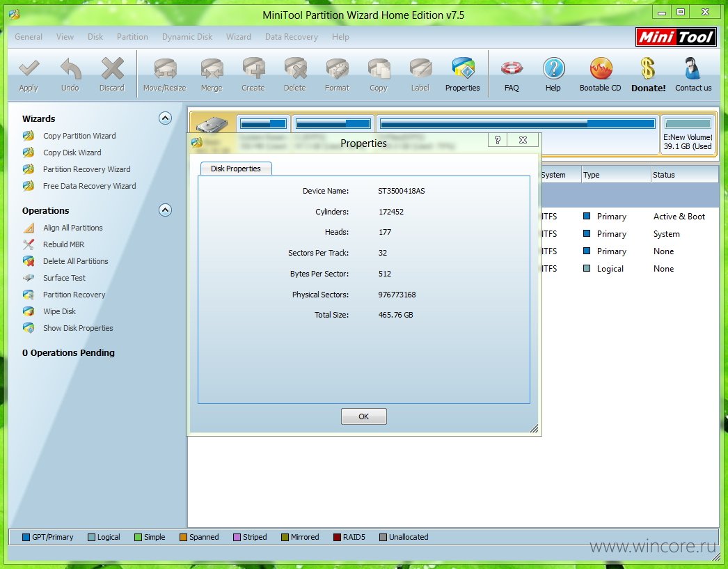Screen dimensions: 728x569
Task: Click the Undo arrow toolbar icon
Action: pyautogui.click(x=70, y=70)
